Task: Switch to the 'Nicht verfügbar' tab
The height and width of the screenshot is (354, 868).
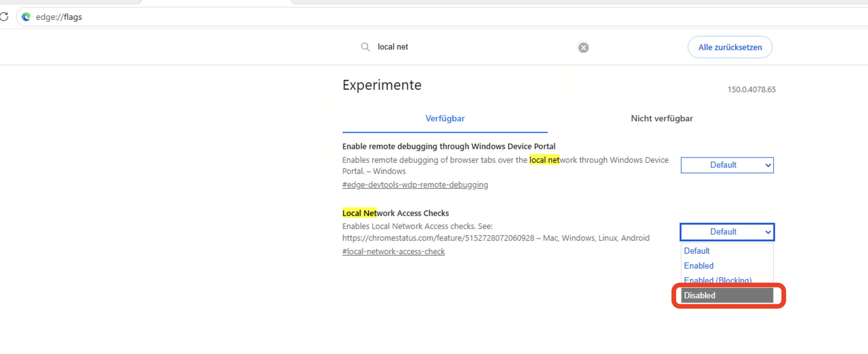Action: point(661,119)
